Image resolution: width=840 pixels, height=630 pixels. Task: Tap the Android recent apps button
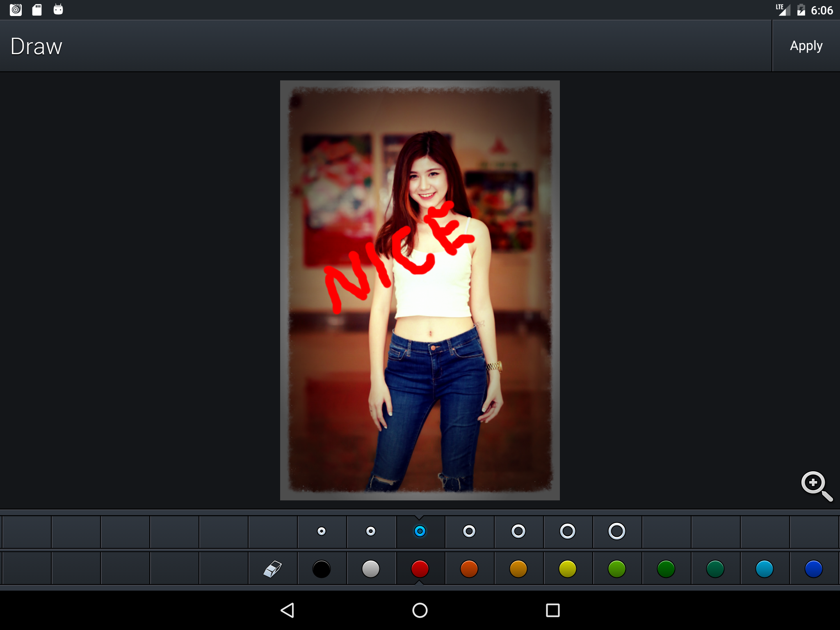pyautogui.click(x=553, y=610)
